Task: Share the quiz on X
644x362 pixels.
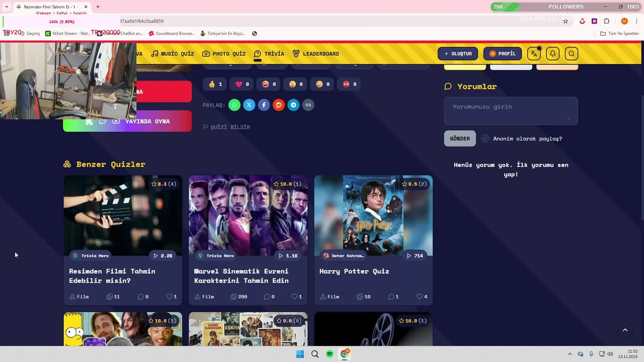Action: click(x=249, y=105)
